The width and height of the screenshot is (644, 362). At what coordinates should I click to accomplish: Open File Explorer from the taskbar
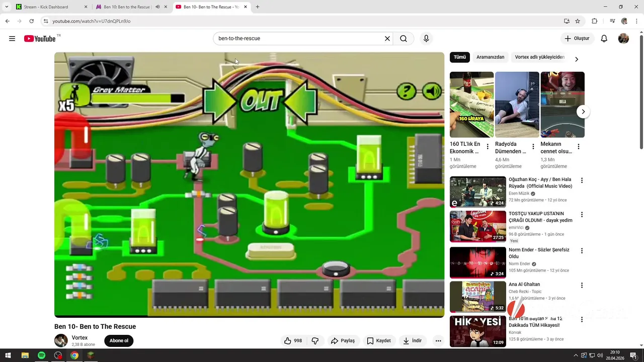pyautogui.click(x=25, y=355)
